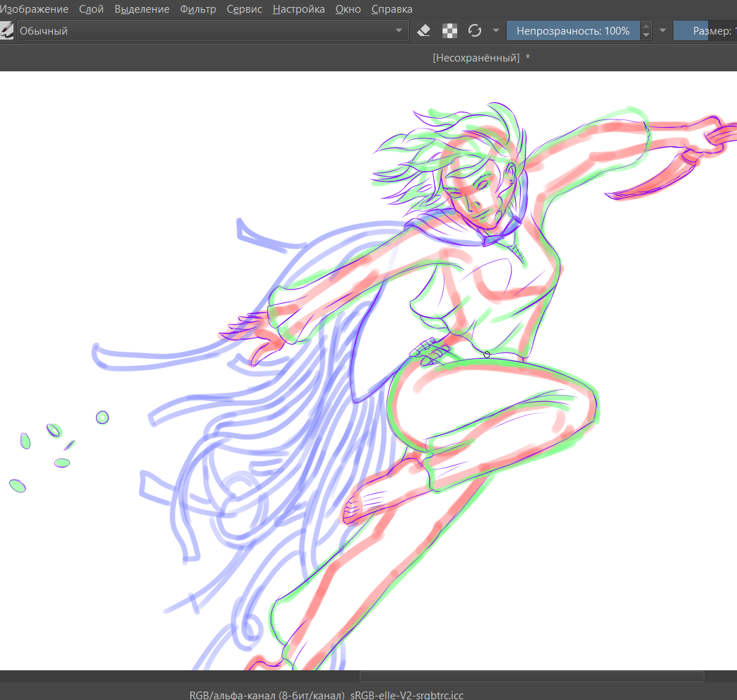
Task: Open the 'Фильтр' menu
Action: pyautogui.click(x=198, y=9)
